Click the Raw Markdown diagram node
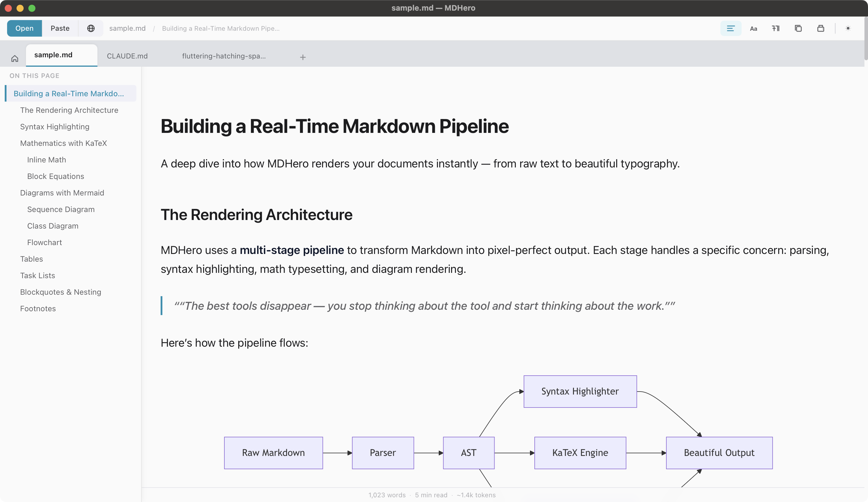This screenshot has width=868, height=502. click(273, 453)
